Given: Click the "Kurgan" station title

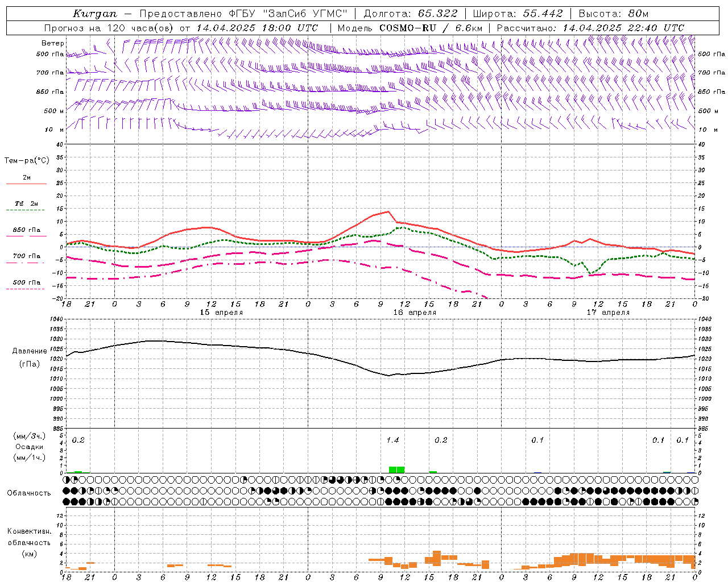Looking at the screenshot, I should coord(95,14).
